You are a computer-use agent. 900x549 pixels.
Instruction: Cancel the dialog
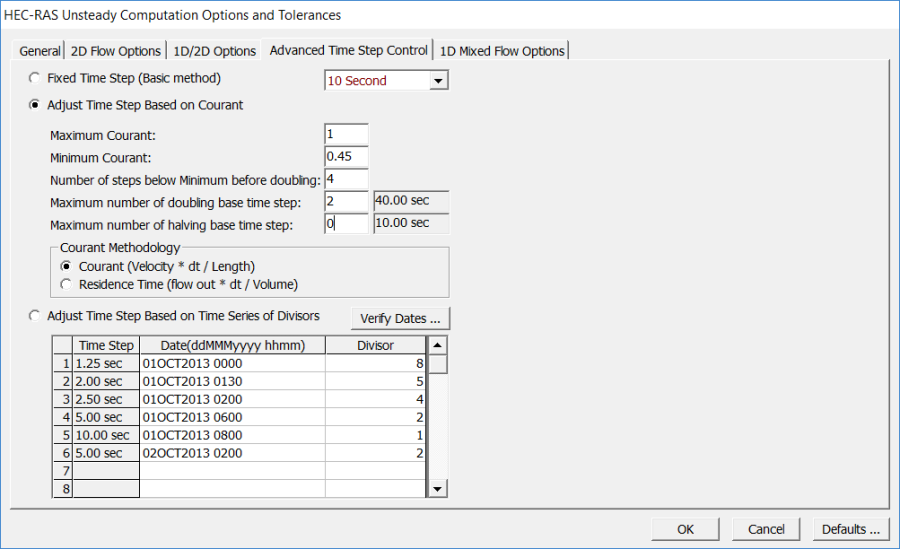tap(766, 529)
